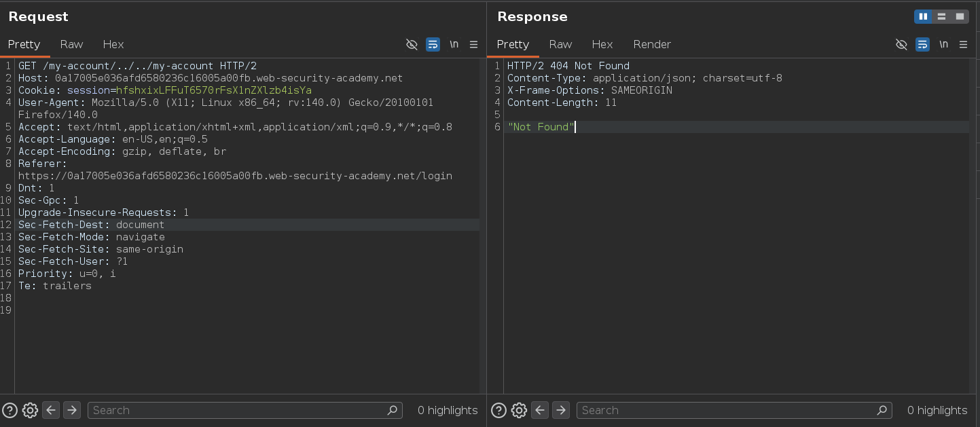Click the Referer URL ending in /login
The width and height of the screenshot is (980, 427).
point(235,176)
